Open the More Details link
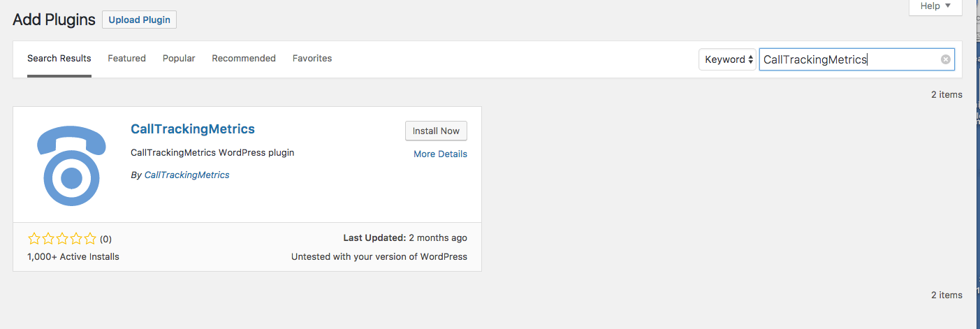The height and width of the screenshot is (329, 980). pyautogui.click(x=440, y=154)
